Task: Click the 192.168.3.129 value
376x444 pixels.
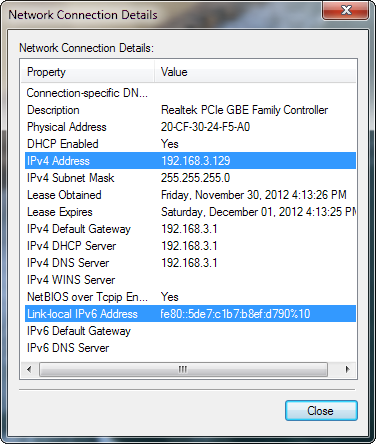Action: click(196, 161)
